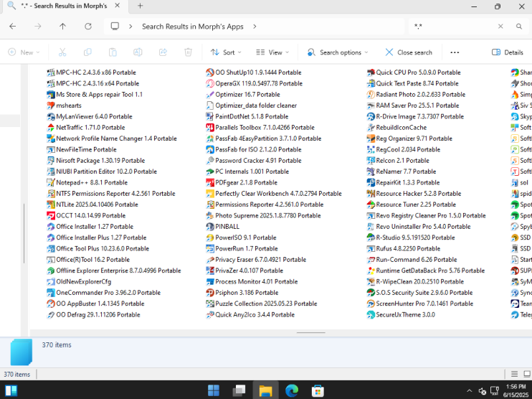Show hidden system tray icons chevron
This screenshot has height=399, width=532.
point(469,390)
